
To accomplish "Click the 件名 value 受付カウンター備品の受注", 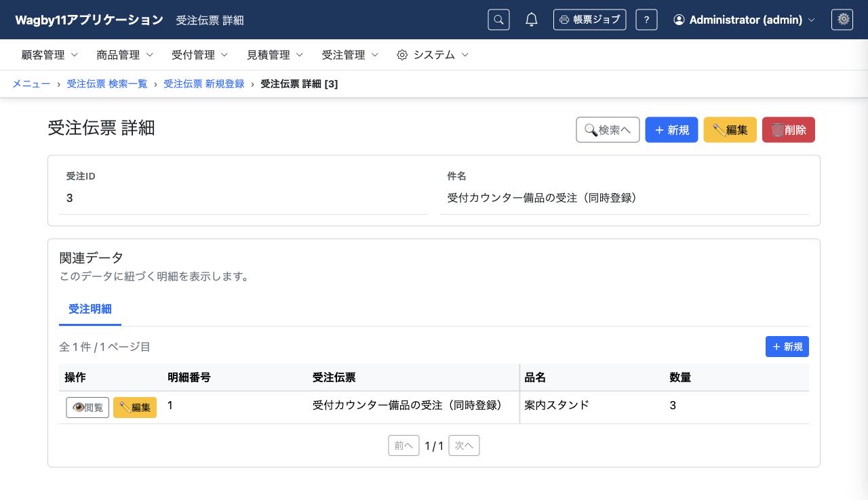I will [542, 198].
